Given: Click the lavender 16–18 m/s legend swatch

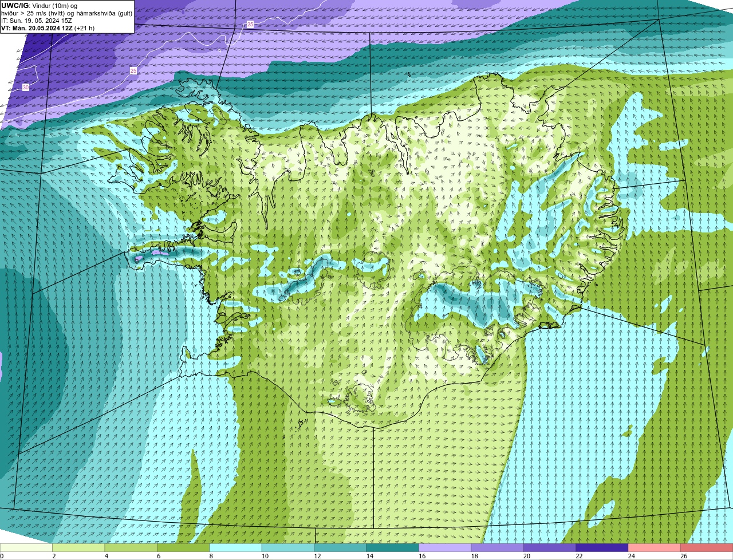Looking at the screenshot, I should pos(445,547).
